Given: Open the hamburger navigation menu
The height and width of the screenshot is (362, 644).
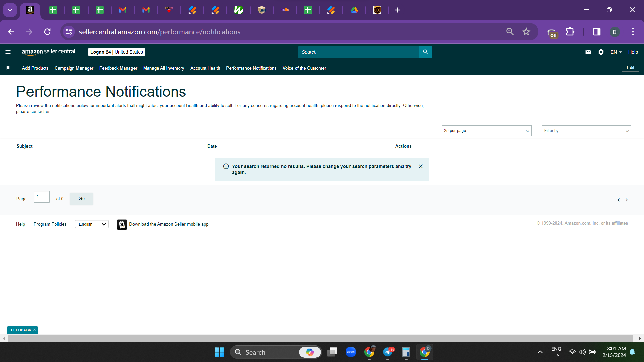Looking at the screenshot, I should pyautogui.click(x=8, y=52).
